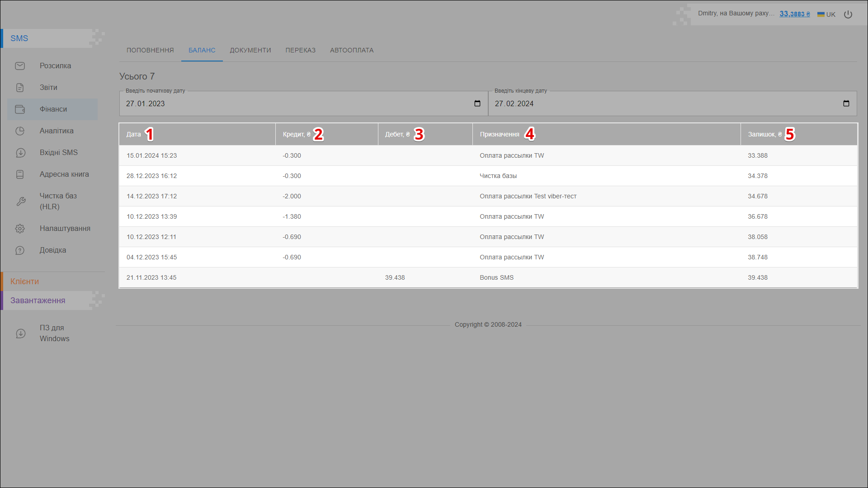Click the Адресна книга book icon
The image size is (868, 488).
20,174
